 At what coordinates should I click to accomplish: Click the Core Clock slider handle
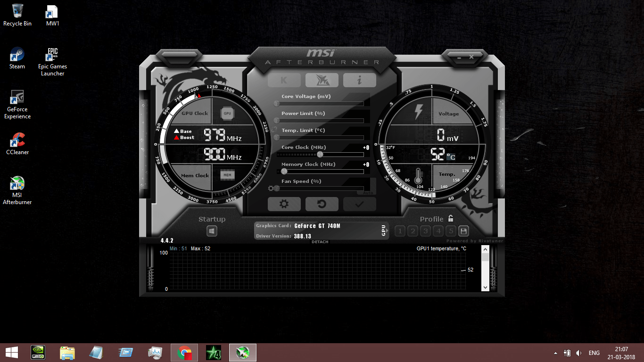(320, 154)
